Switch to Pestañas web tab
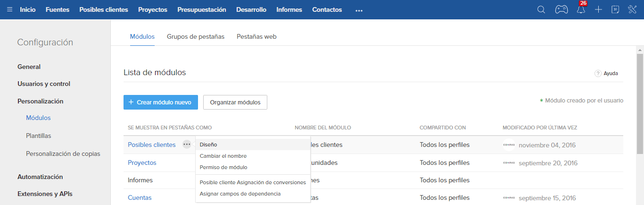The height and width of the screenshot is (205, 644). pos(256,36)
